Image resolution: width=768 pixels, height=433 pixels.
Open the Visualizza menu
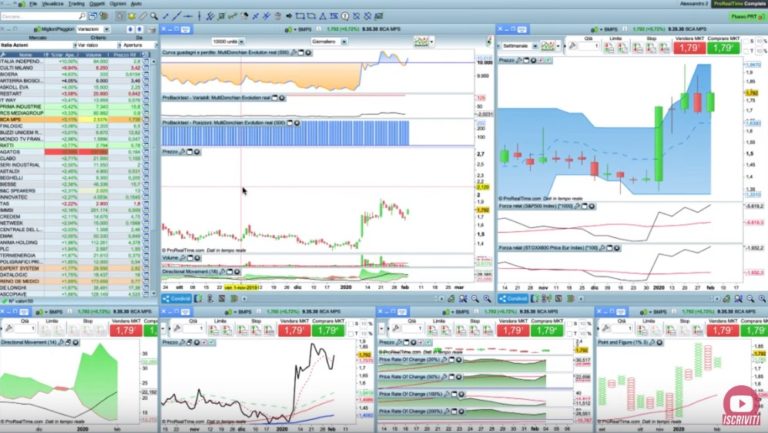pos(52,4)
